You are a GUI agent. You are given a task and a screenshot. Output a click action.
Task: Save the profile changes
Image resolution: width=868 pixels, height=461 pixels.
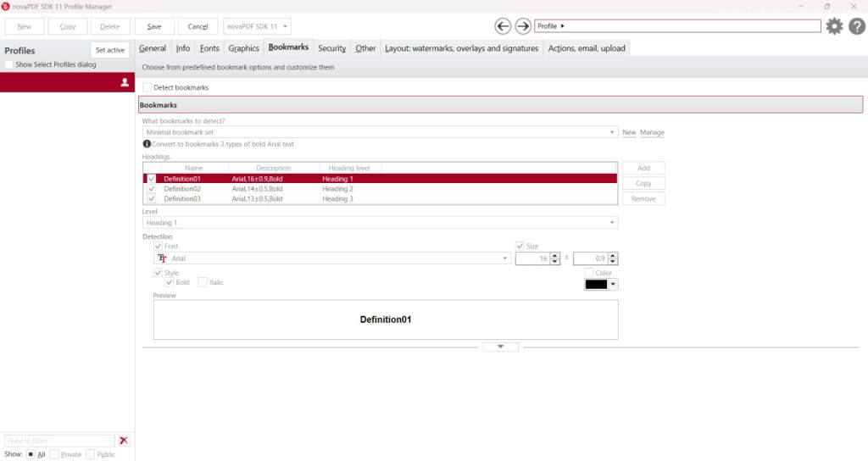[154, 26]
